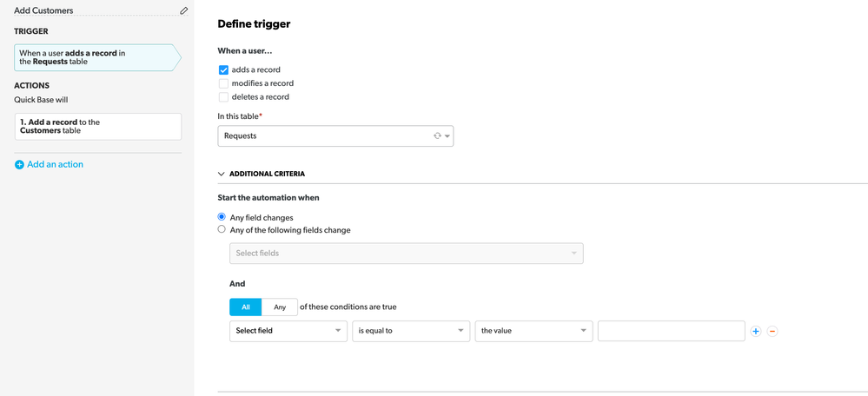Check the modifies a record checkbox
This screenshot has width=868, height=396.
[x=223, y=83]
